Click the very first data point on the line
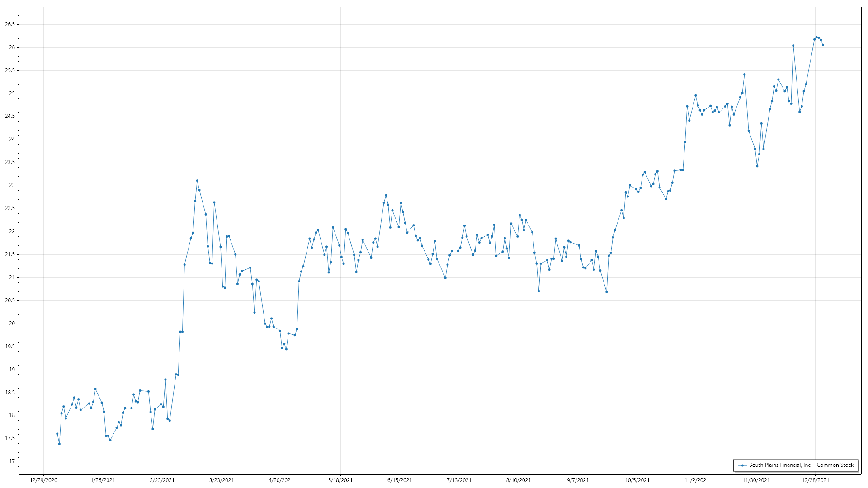 pyautogui.click(x=57, y=434)
